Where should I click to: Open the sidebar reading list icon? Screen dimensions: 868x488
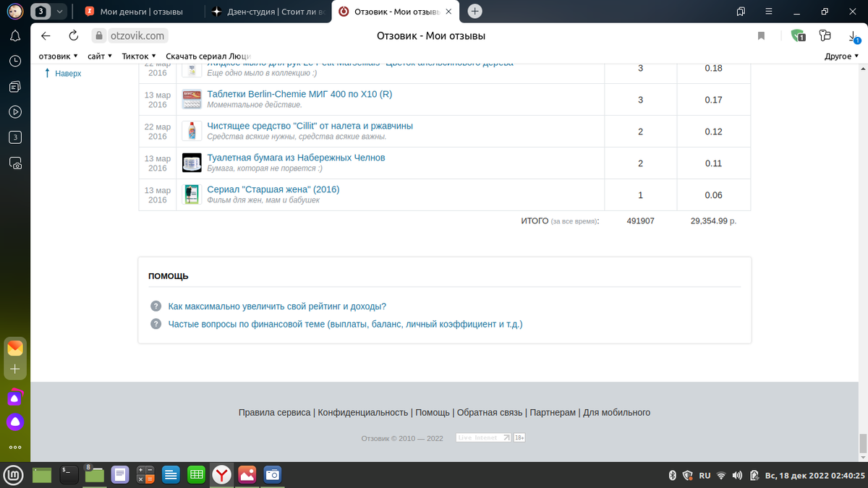coord(15,87)
